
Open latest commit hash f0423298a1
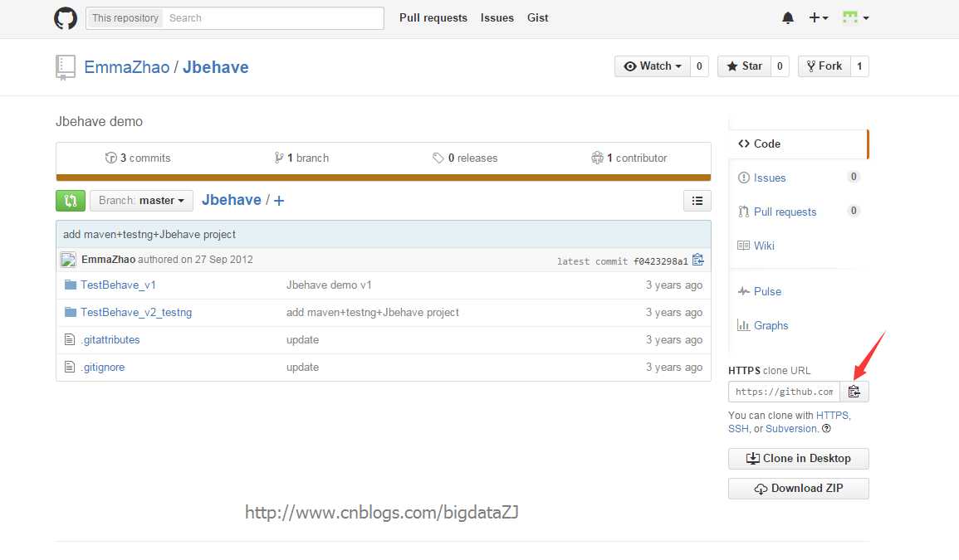[x=661, y=261]
